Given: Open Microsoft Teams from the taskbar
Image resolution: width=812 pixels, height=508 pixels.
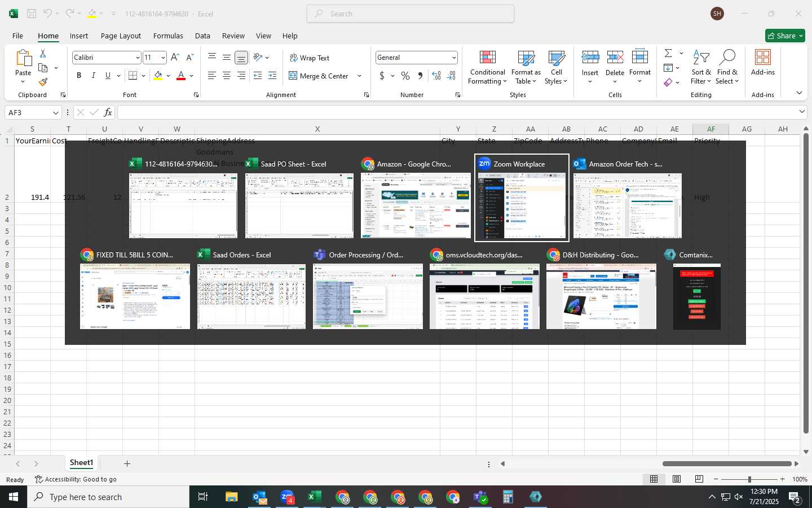Looking at the screenshot, I should (480, 497).
